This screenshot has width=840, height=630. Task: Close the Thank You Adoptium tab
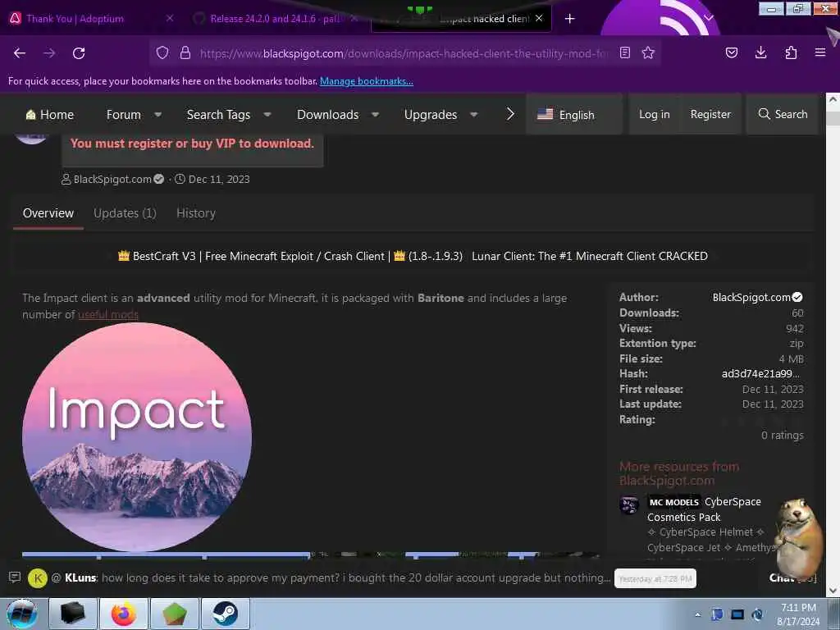[170, 18]
